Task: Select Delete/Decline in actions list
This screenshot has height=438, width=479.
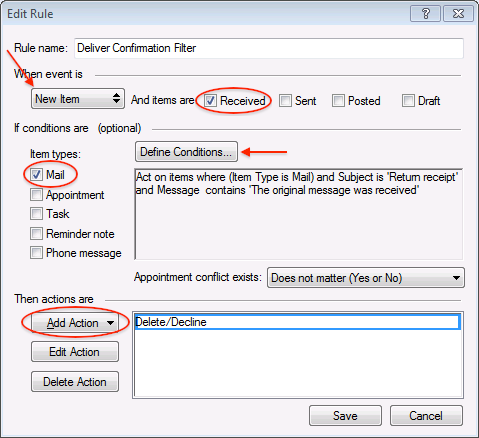Action: [x=297, y=322]
